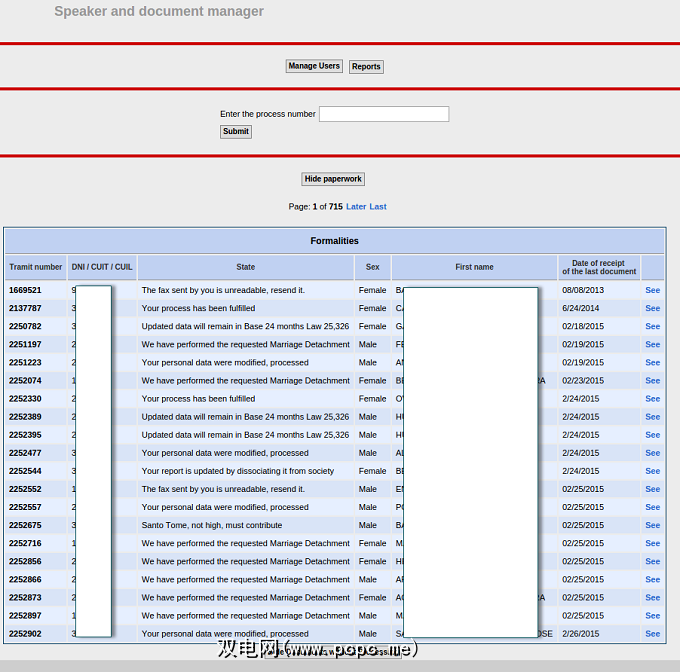Click See for tramit number 2251197
Image resolution: width=680 pixels, height=672 pixels.
pyautogui.click(x=652, y=344)
